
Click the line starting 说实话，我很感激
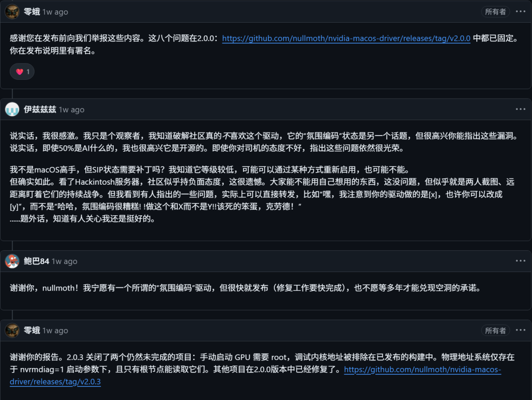[265, 136]
